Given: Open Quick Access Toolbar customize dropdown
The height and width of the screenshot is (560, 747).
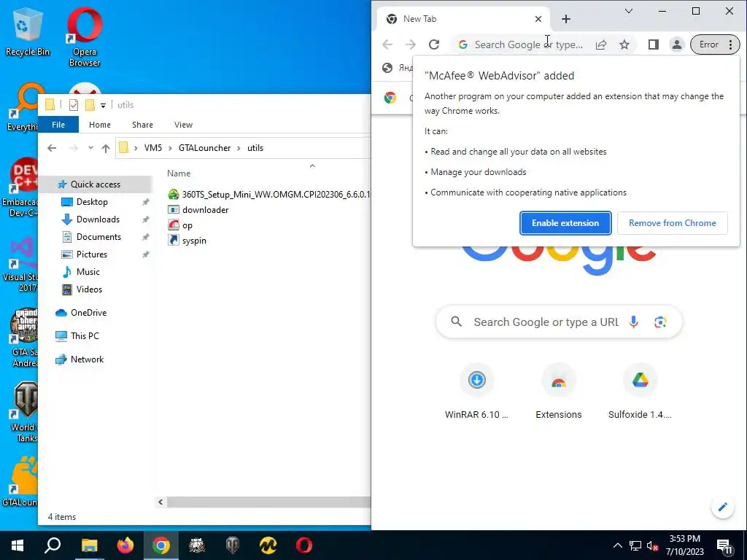Looking at the screenshot, I should pyautogui.click(x=103, y=105).
